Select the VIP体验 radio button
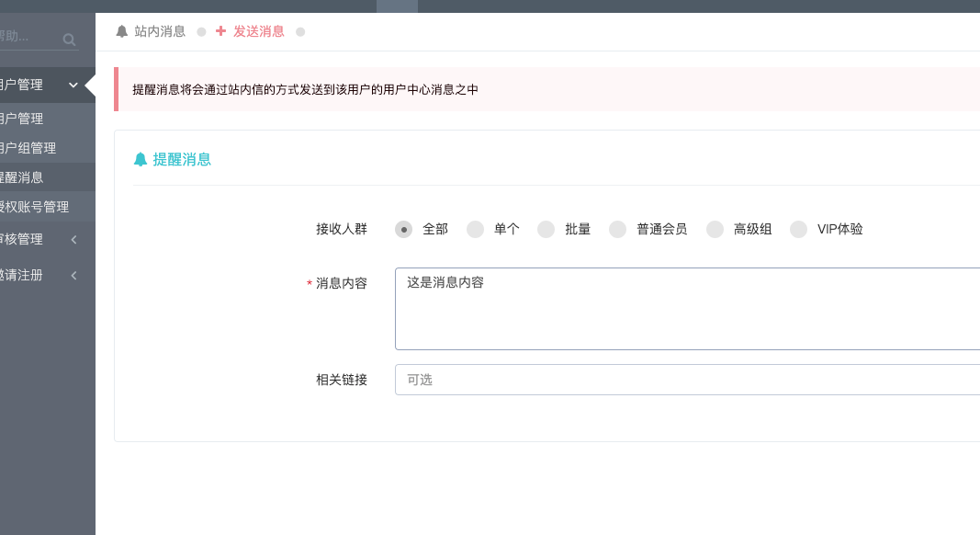 click(798, 230)
